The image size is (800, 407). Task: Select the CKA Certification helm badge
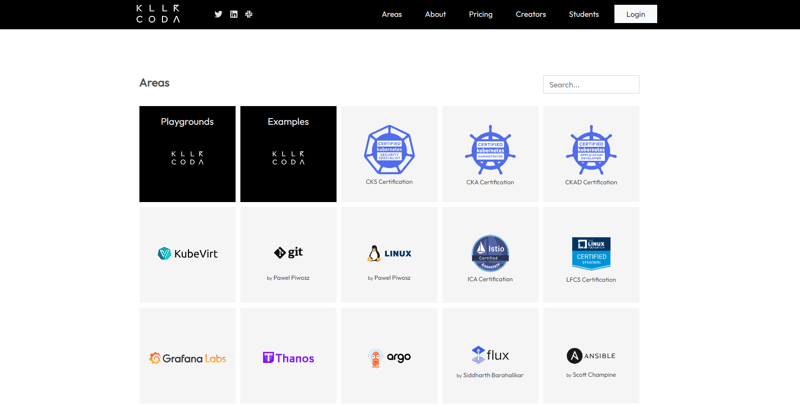pos(490,150)
